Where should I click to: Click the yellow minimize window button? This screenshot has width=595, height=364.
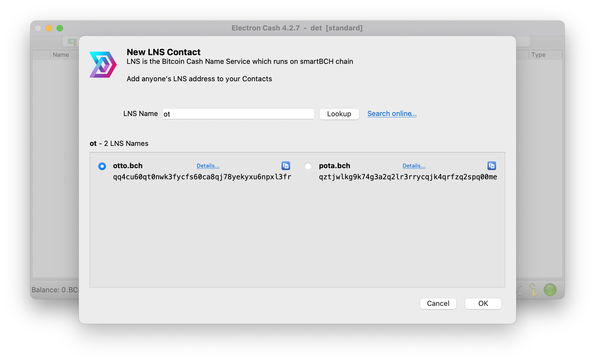point(49,28)
